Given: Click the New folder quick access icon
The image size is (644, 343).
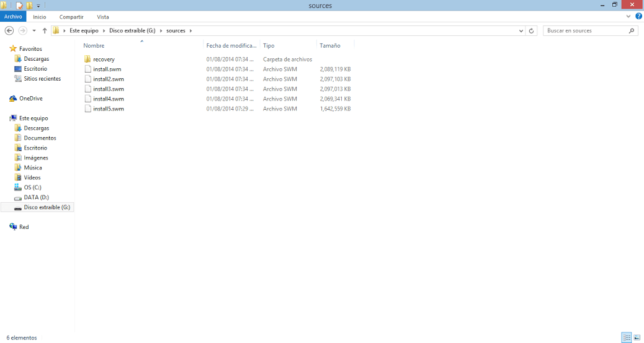Looking at the screenshot, I should pos(29,6).
